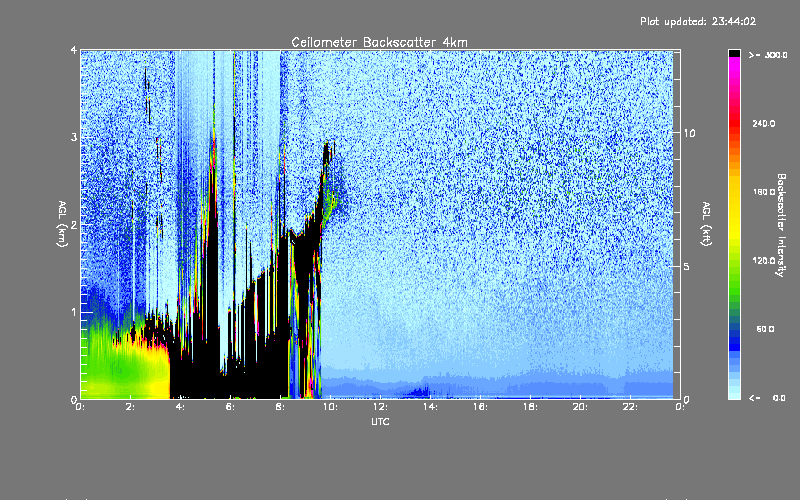Click the '22:' x-axis tick label
Image resolution: width=800 pixels, height=500 pixels.
point(630,407)
